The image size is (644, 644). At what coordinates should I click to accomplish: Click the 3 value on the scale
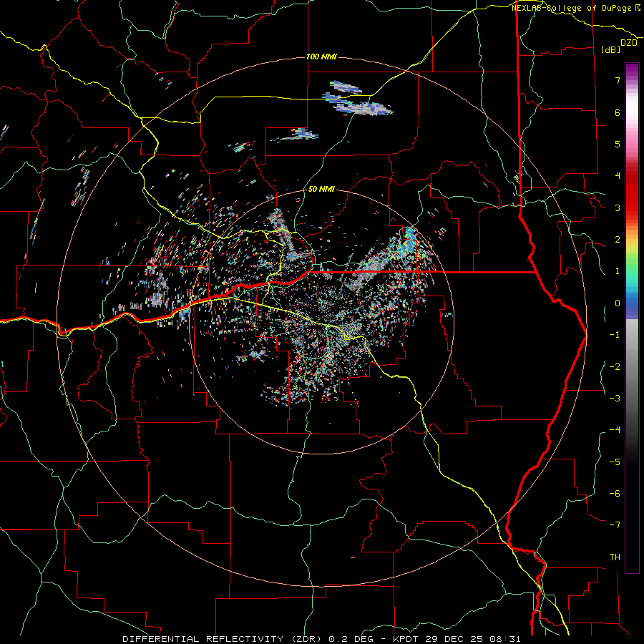click(x=618, y=208)
